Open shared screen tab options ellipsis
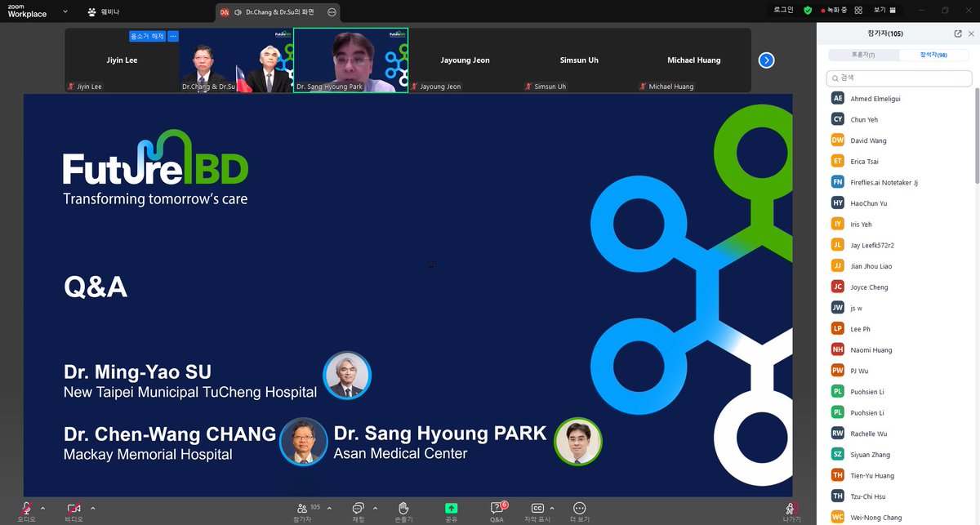 331,12
